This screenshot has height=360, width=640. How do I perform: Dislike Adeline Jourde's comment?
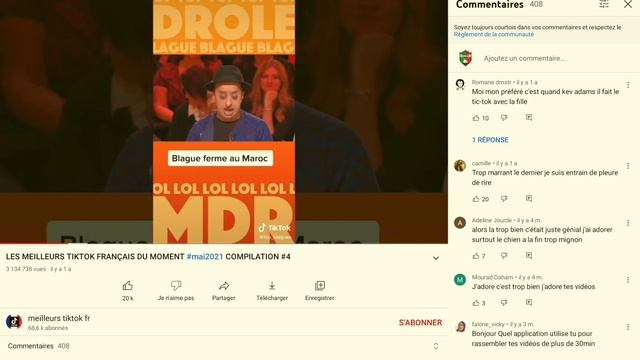(x=504, y=256)
